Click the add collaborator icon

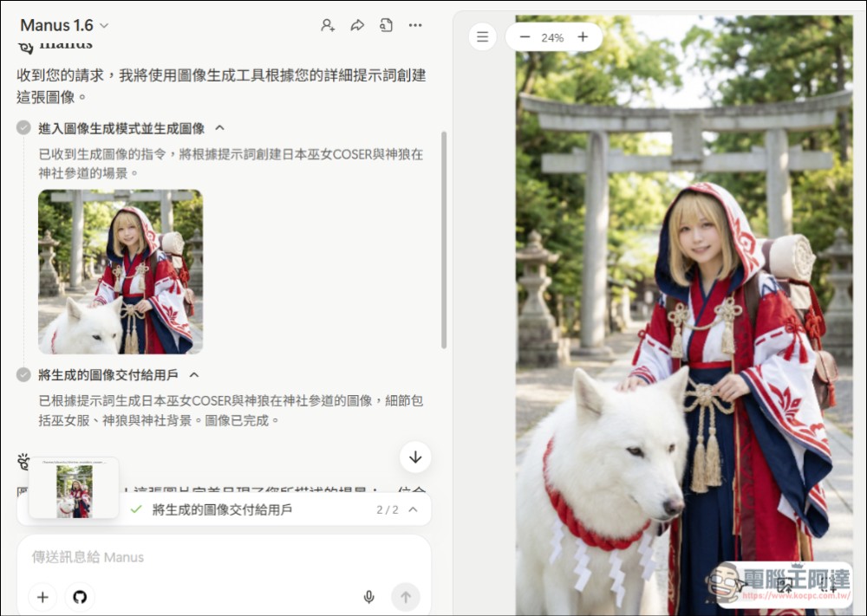[328, 25]
